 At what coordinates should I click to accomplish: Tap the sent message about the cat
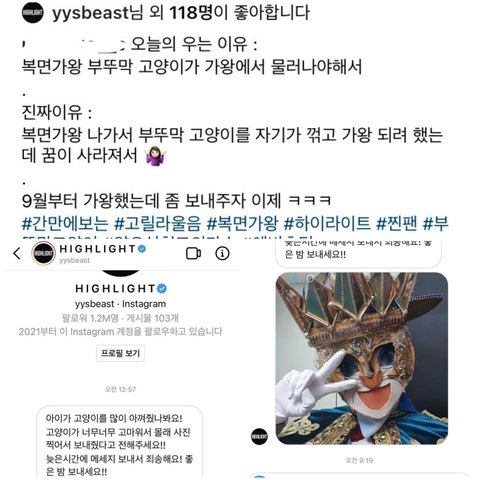point(119,443)
